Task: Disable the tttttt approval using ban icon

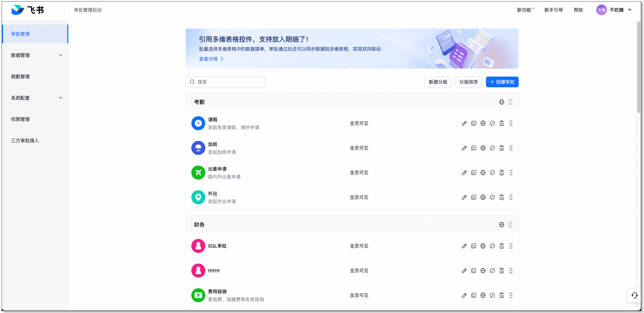Action: (492, 271)
